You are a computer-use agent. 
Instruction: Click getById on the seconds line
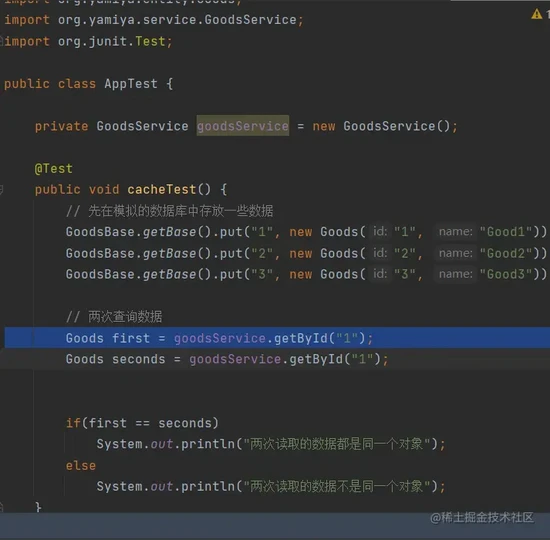coord(316,359)
